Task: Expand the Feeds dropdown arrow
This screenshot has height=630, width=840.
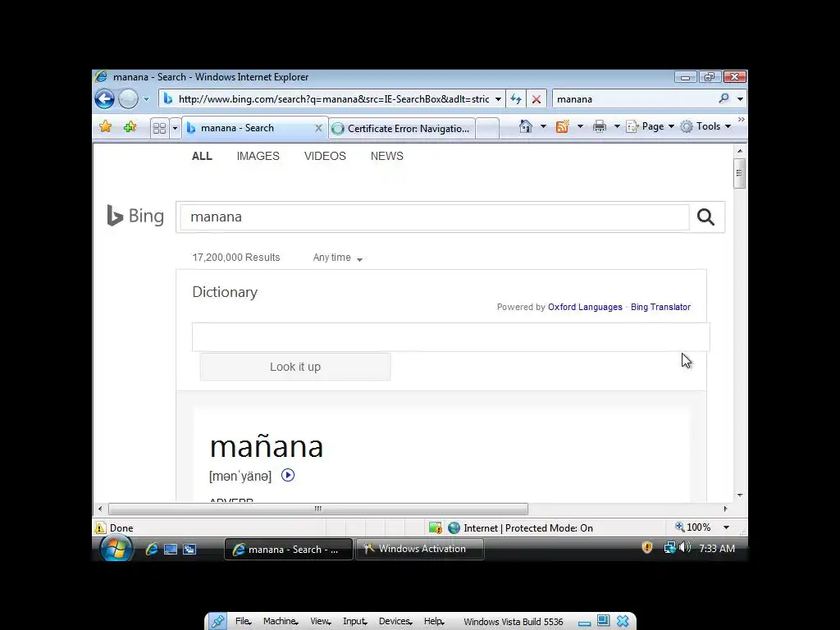Action: 580,126
